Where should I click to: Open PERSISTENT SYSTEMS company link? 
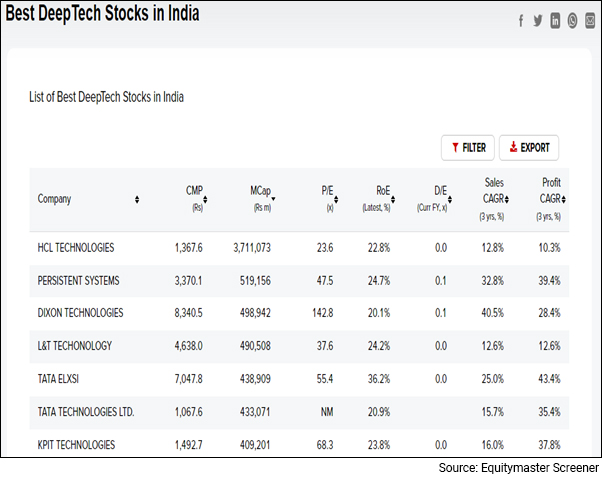pos(79,280)
